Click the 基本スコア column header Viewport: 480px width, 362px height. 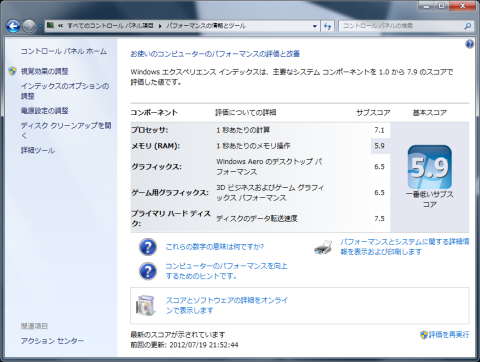tap(430, 113)
